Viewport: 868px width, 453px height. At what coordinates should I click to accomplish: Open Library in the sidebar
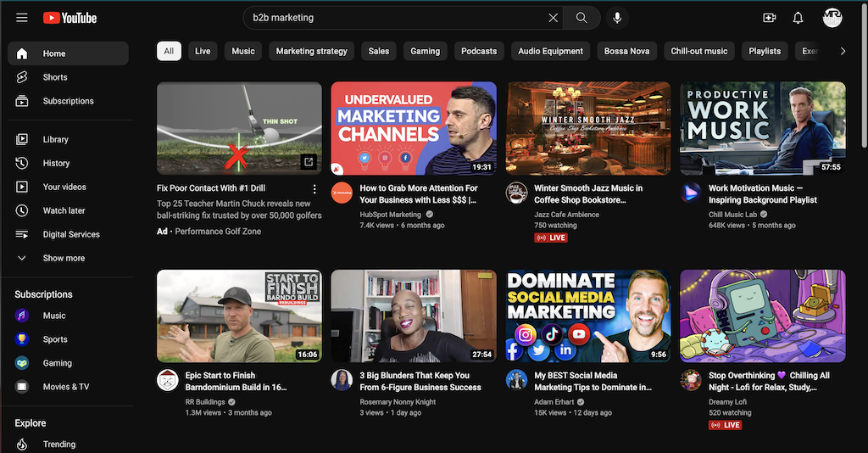(68, 139)
